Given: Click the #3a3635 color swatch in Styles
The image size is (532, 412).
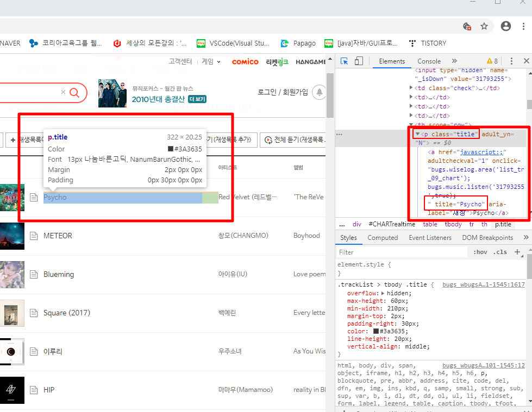Looking at the screenshot, I should click(376, 331).
